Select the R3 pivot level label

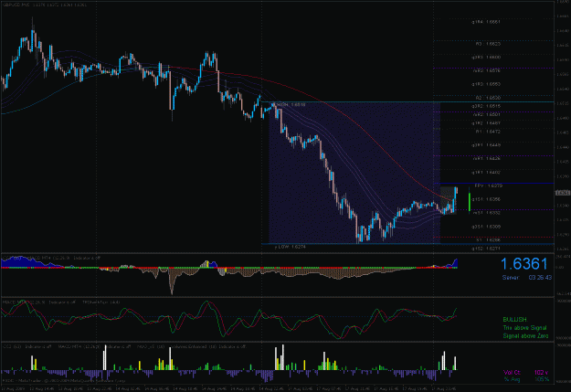pos(488,44)
